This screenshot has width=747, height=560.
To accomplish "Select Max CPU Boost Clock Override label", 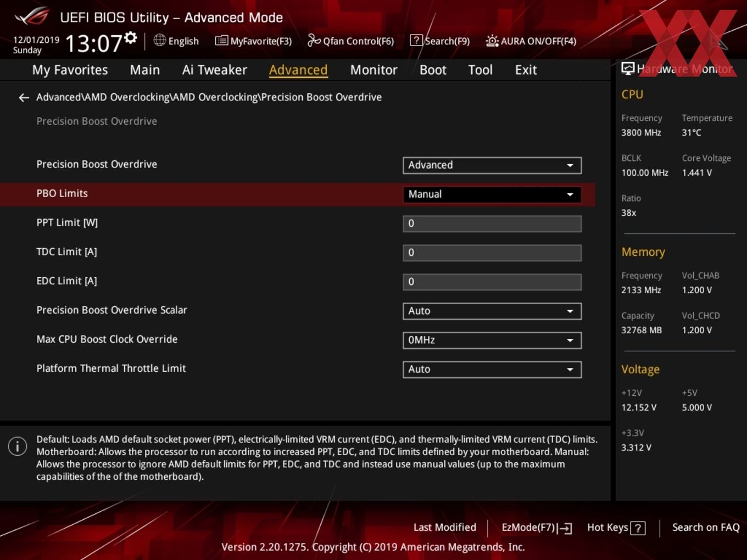I will click(107, 339).
